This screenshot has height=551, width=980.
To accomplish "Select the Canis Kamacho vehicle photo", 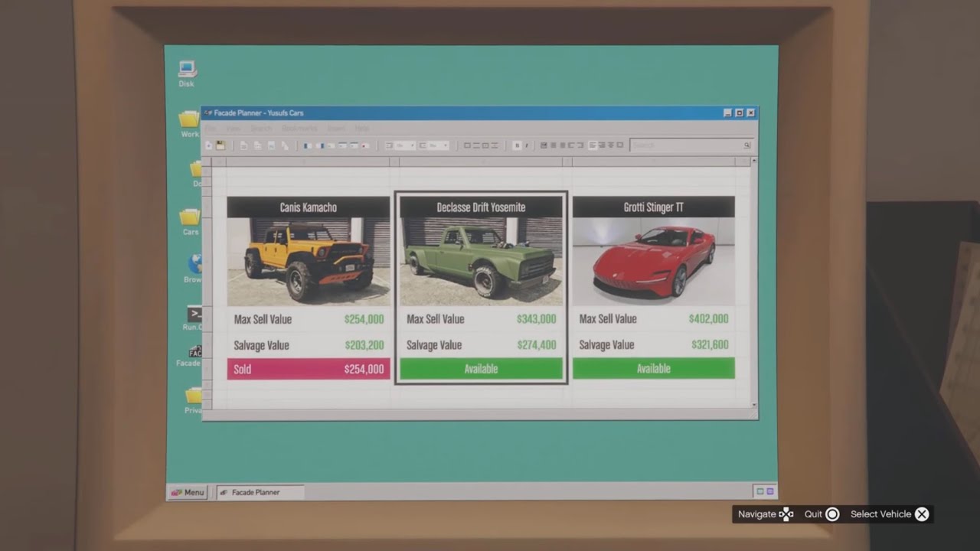I will (x=309, y=262).
